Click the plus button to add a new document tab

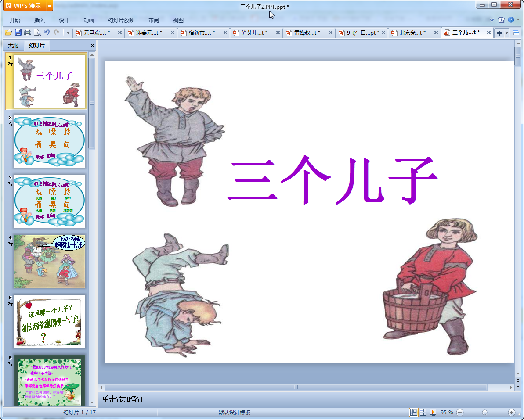(x=499, y=33)
